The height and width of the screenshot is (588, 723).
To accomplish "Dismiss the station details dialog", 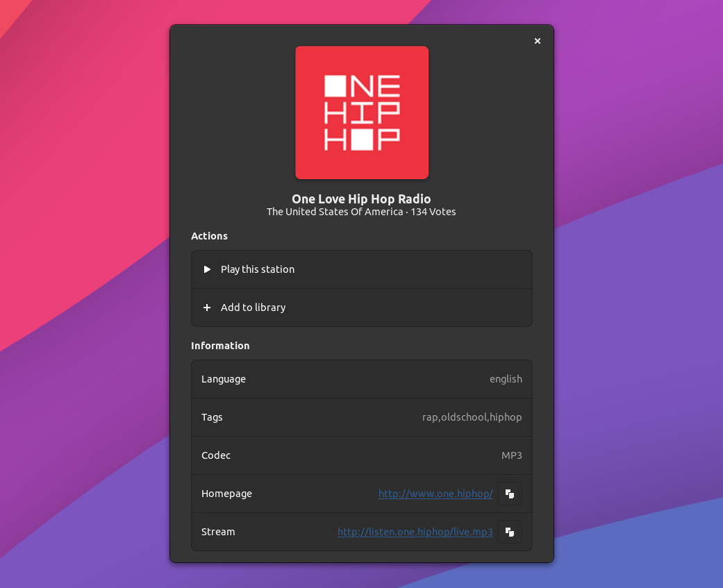I will (537, 41).
